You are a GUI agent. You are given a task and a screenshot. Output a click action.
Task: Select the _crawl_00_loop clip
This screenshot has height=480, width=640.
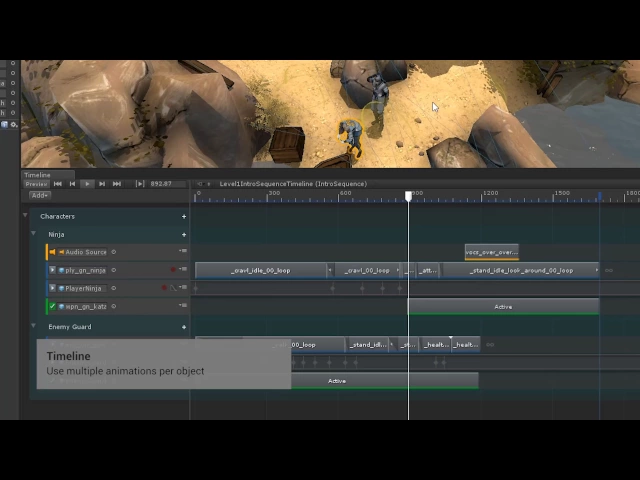click(367, 270)
